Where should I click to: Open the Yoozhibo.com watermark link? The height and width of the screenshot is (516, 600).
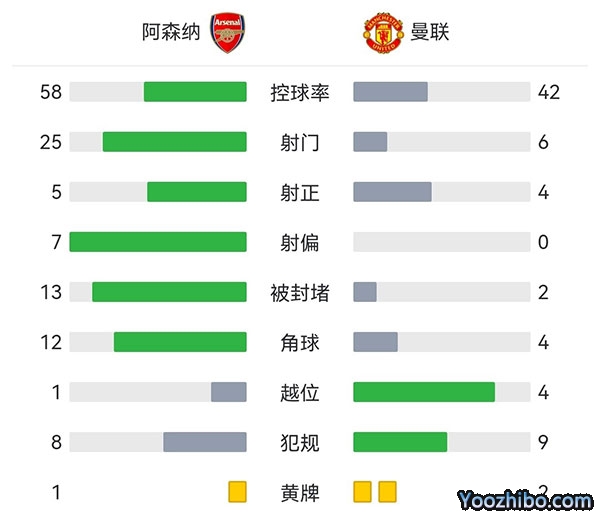tap(525, 499)
